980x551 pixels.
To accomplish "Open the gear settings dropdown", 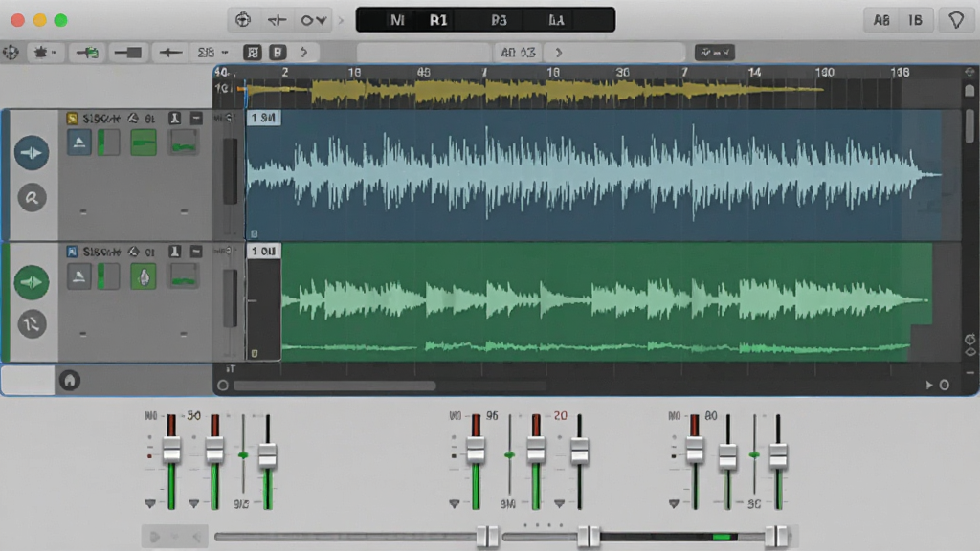I will click(44, 53).
